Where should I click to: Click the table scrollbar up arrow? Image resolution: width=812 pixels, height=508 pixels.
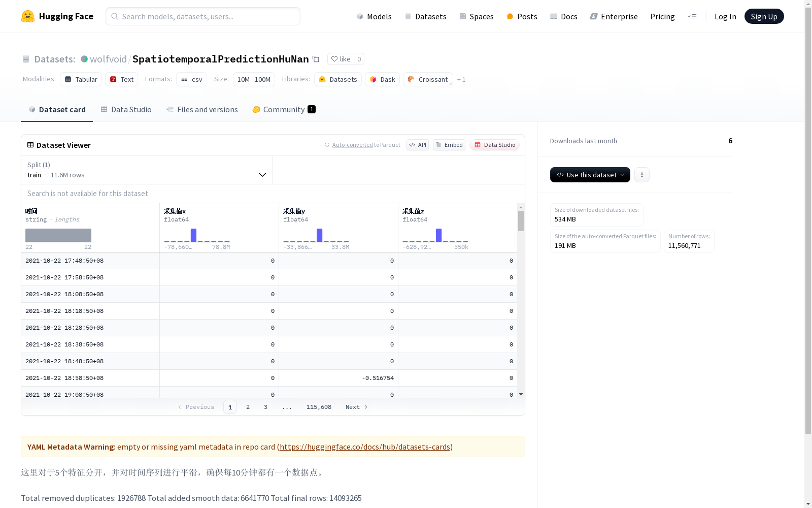pos(521,207)
